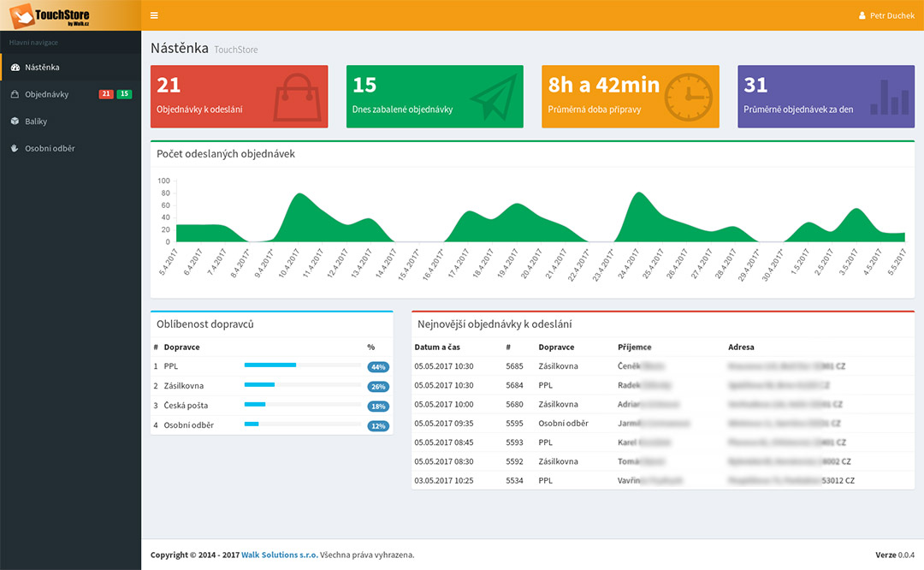Click the chart peak near 24.4.2017

tap(639, 194)
